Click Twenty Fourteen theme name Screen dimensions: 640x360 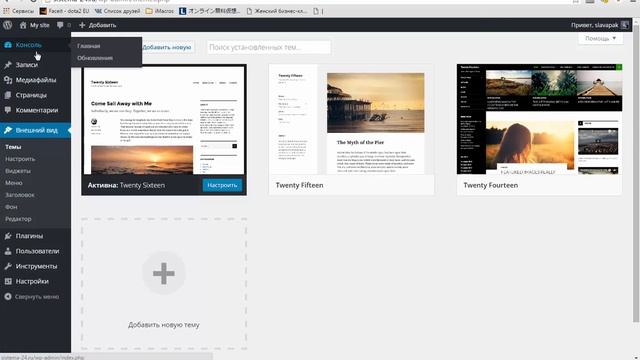click(x=491, y=185)
